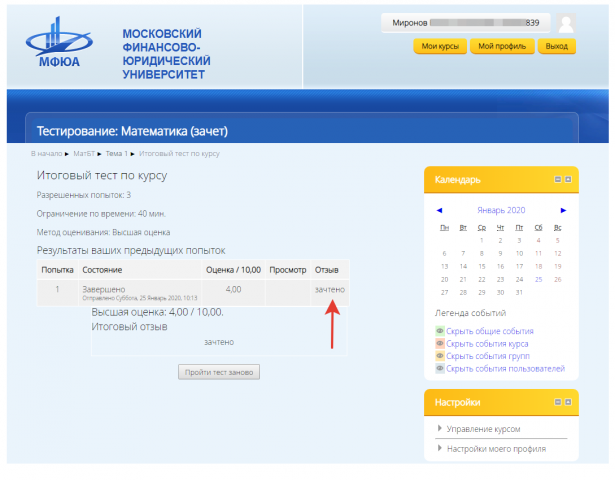Image resolution: width=615 pixels, height=480 pixels.
Task: Open the user avatar picture
Action: 566,23
